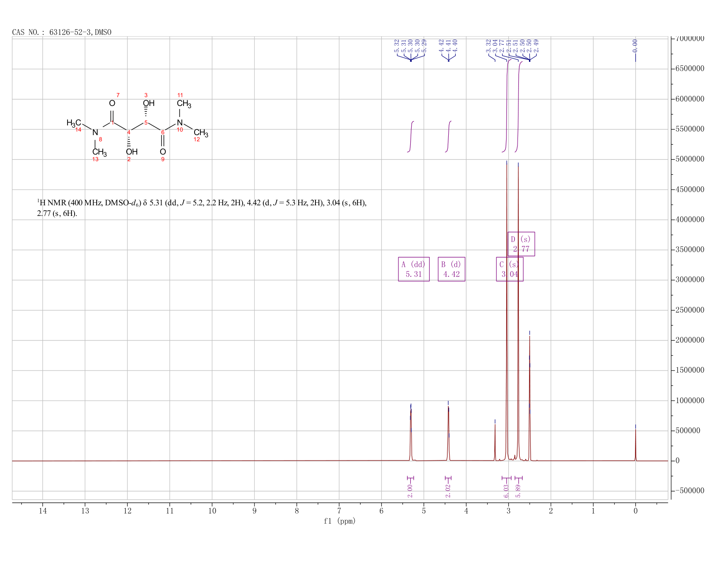The image size is (728, 563).
Task: Select multiplet box D (s) 2.77
Action: (521, 244)
